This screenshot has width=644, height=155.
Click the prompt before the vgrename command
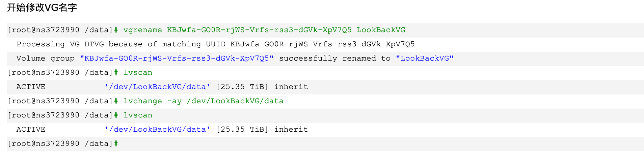63,30
